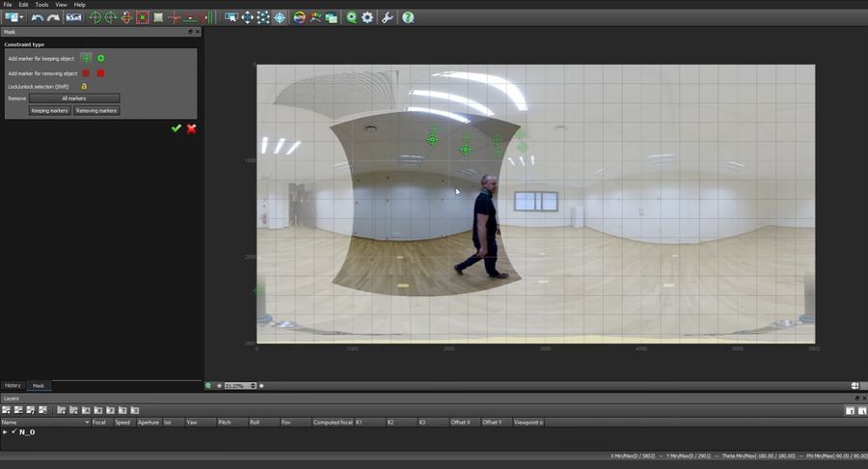Remove the removing markers
The height and width of the screenshot is (469, 868).
click(x=96, y=111)
